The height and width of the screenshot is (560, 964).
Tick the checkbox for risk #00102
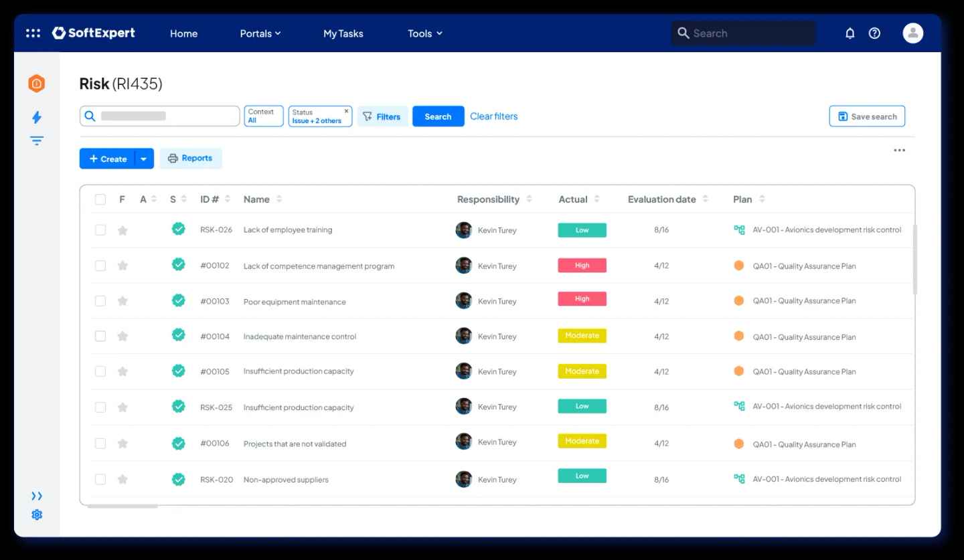click(x=100, y=266)
